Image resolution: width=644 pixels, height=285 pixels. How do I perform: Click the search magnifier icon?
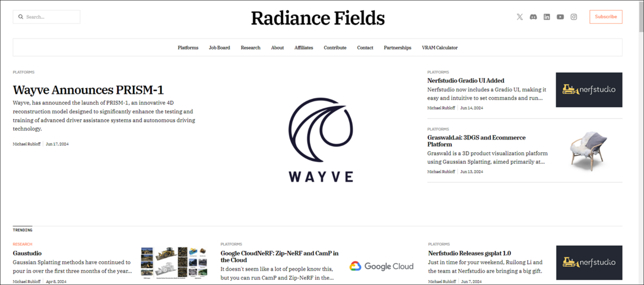pos(21,17)
